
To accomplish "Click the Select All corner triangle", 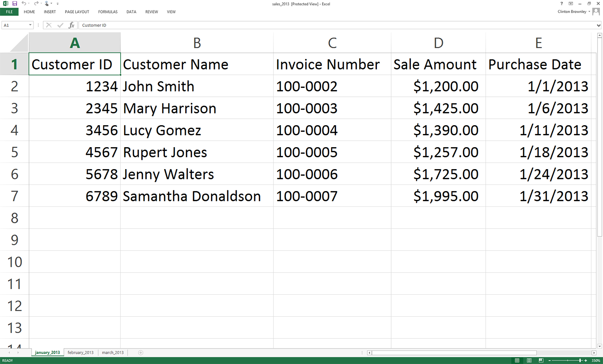I will click(x=19, y=43).
